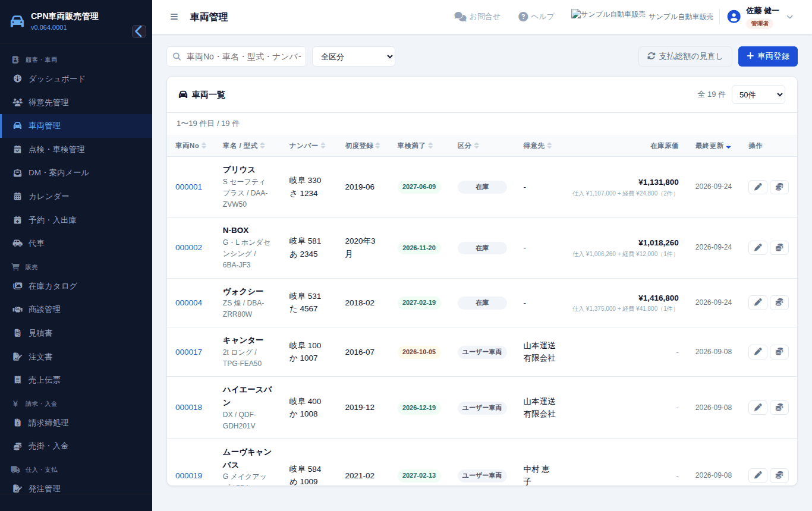Click the edit pencil icon for プリウス
Viewport: 812px width, 511px height.
[757, 187]
